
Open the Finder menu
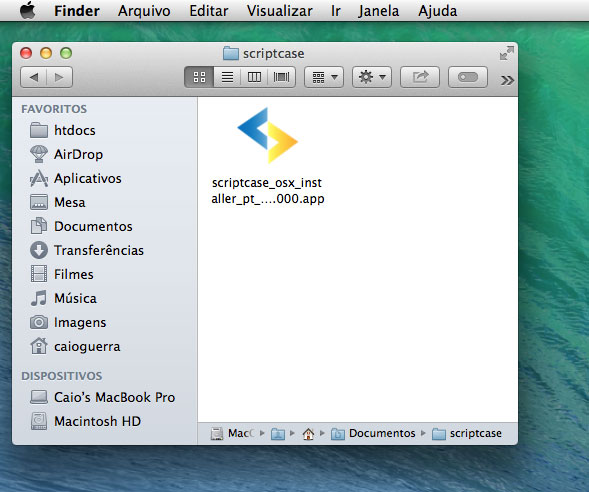point(77,11)
